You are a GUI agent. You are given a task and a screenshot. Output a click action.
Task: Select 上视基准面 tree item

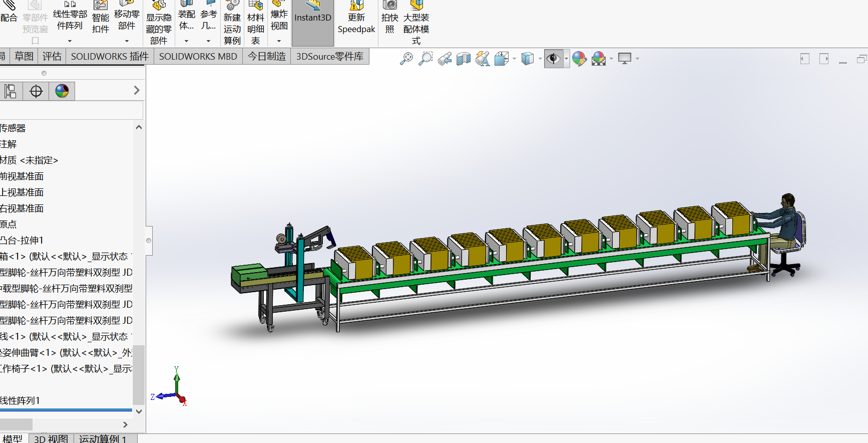(x=22, y=192)
